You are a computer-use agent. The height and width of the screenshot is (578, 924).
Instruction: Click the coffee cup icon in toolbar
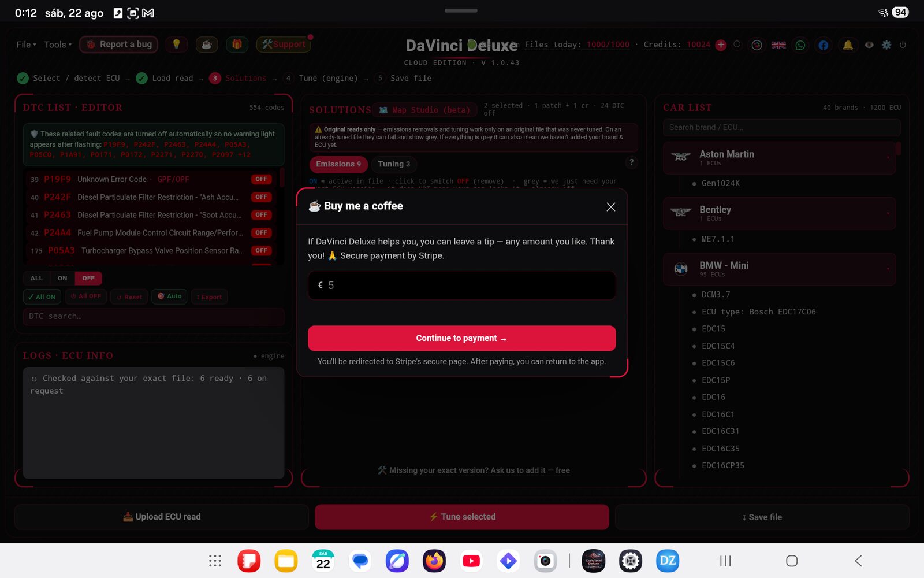(207, 45)
